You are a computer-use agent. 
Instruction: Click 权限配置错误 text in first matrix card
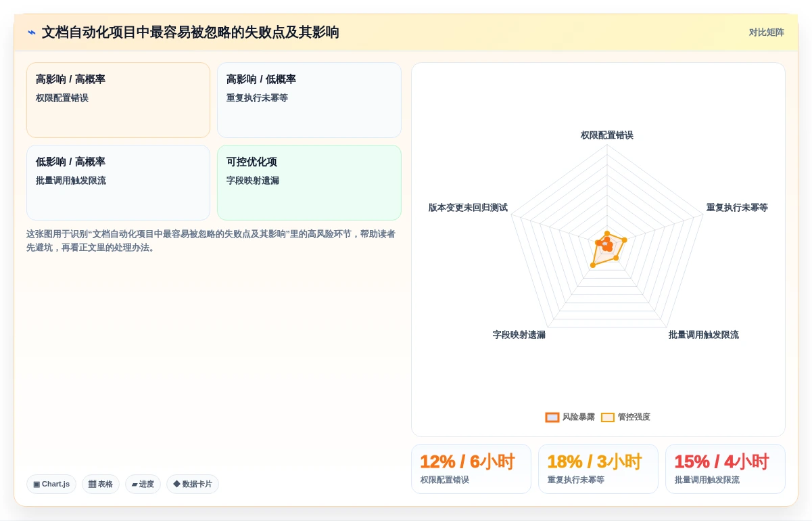pos(62,98)
